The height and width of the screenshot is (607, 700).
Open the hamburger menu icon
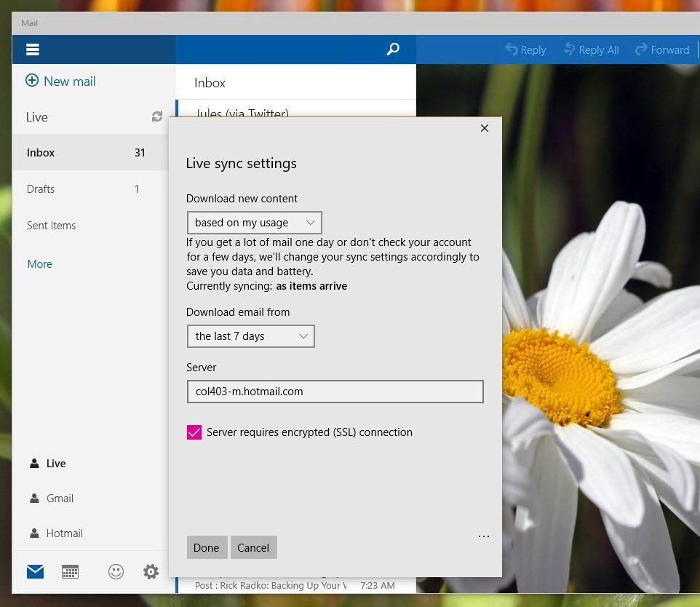point(33,49)
